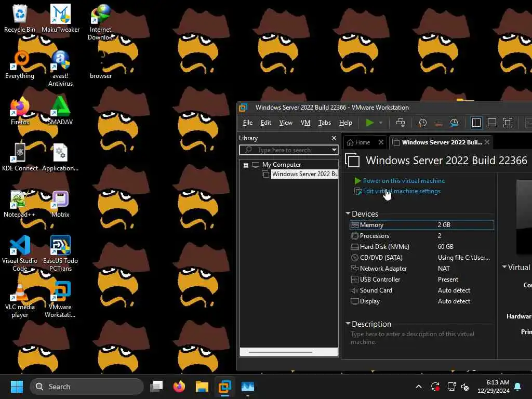Open the View menu
This screenshot has width=532, height=399.
[x=286, y=123]
